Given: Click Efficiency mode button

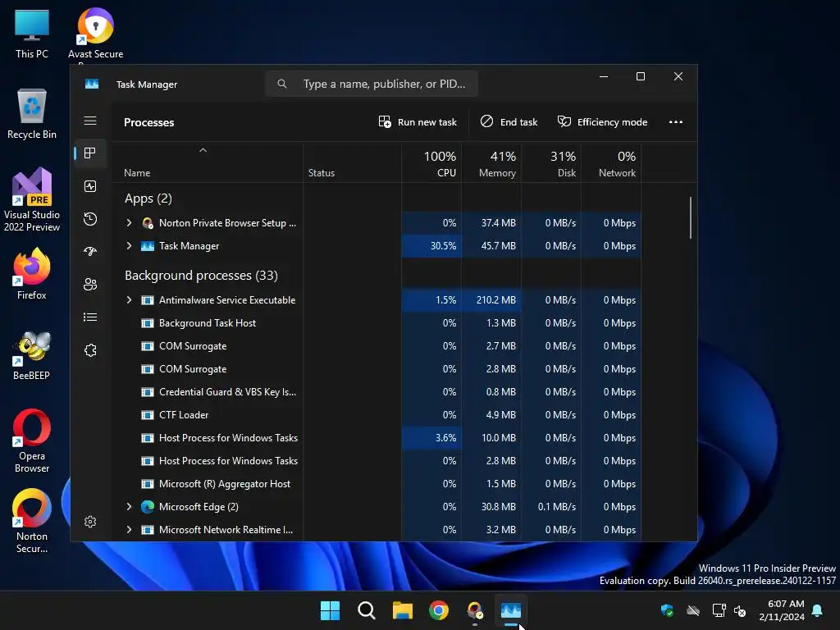Looking at the screenshot, I should (x=603, y=122).
